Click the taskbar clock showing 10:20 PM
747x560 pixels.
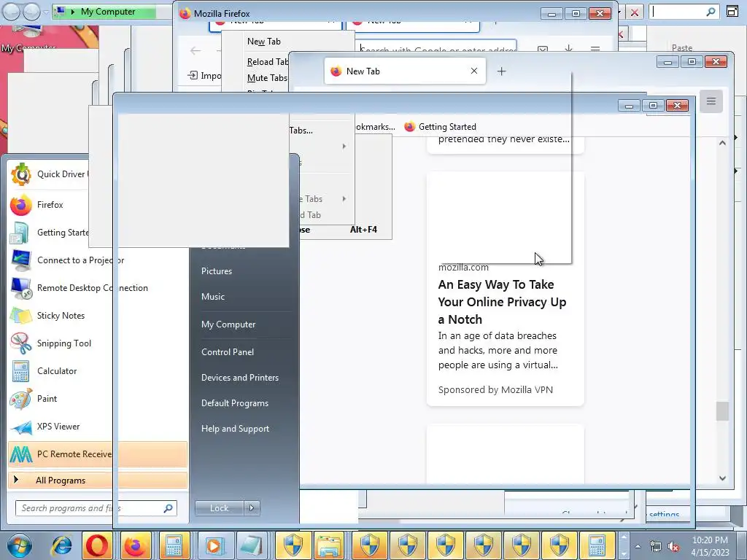click(710, 546)
